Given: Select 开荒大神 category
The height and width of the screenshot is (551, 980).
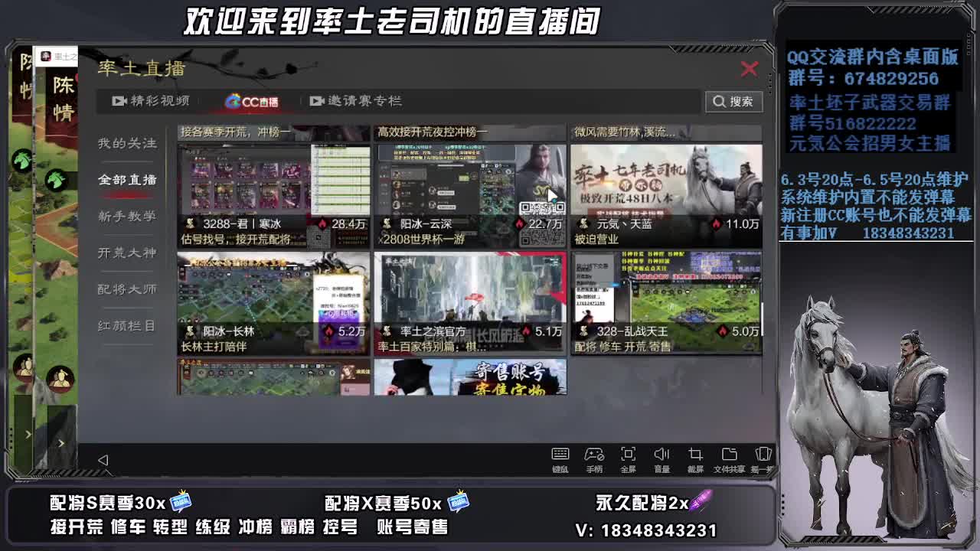Looking at the screenshot, I should pyautogui.click(x=127, y=253).
